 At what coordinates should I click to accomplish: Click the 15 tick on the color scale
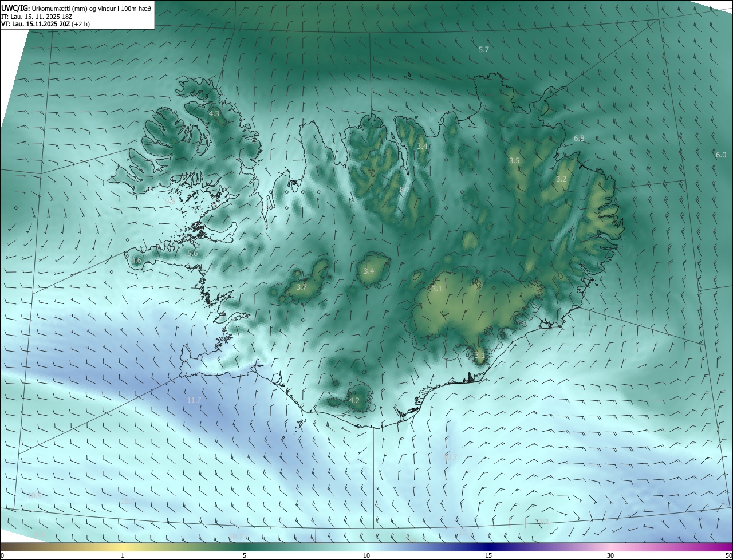click(488, 556)
